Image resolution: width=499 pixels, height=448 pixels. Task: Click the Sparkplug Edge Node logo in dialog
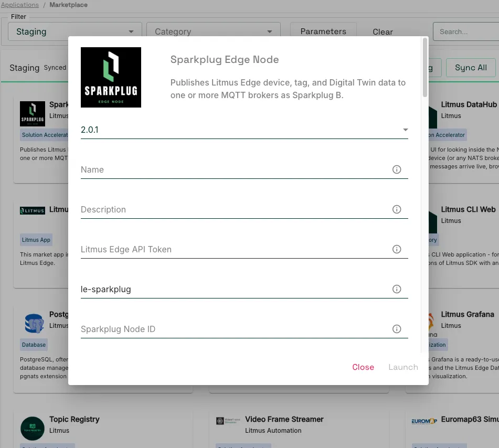pyautogui.click(x=111, y=77)
